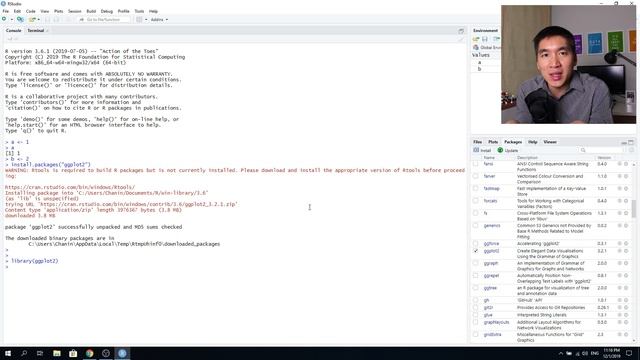
Task: Check the ggrepel package checkbox
Action: click(476, 276)
